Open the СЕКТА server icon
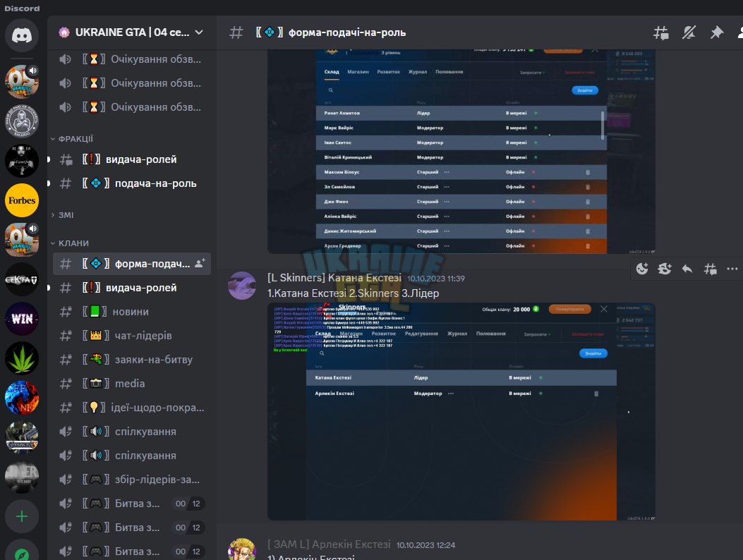 [22, 279]
